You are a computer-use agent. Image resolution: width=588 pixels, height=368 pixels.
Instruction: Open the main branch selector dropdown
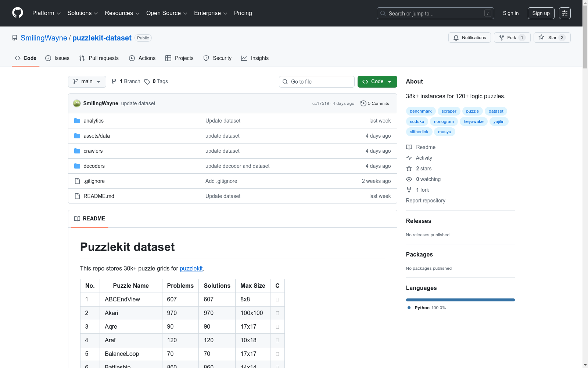tap(87, 82)
